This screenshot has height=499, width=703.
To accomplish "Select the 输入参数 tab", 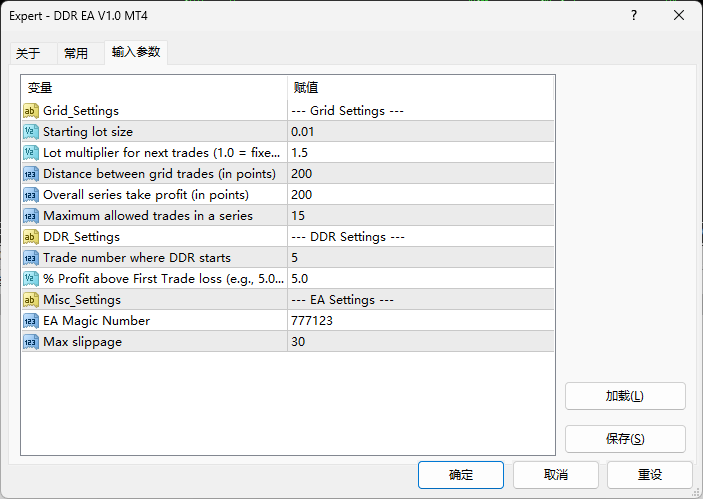I will pos(135,52).
